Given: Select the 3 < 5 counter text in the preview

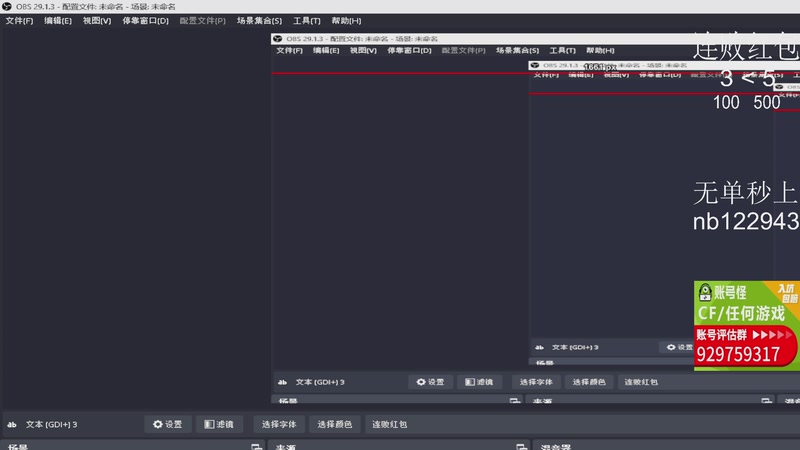Looking at the screenshot, I should [748, 79].
